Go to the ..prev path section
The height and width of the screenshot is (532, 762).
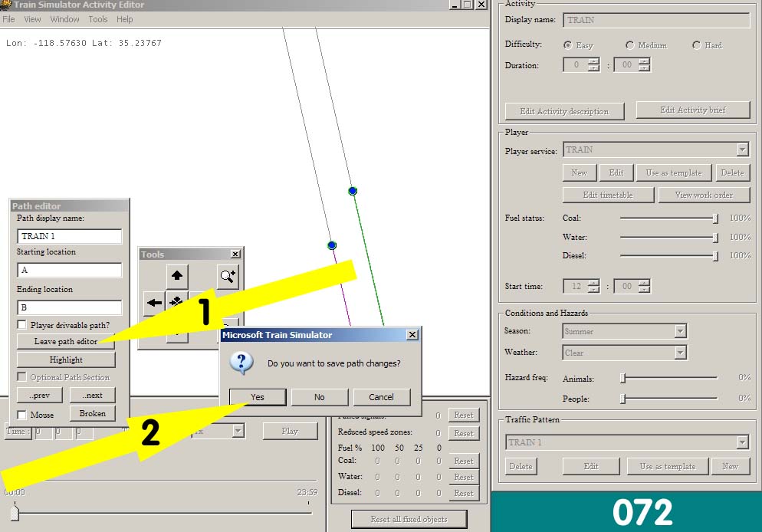click(x=40, y=395)
